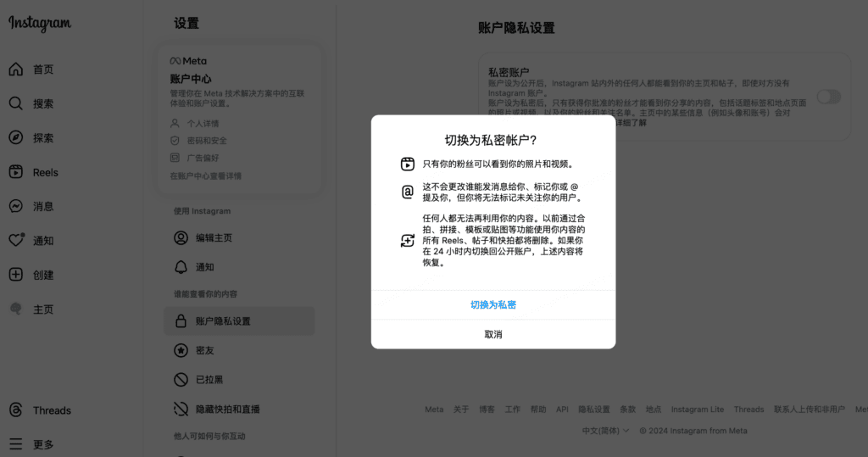
Task: Click 账户隐私设置 page heading
Action: coord(516,28)
